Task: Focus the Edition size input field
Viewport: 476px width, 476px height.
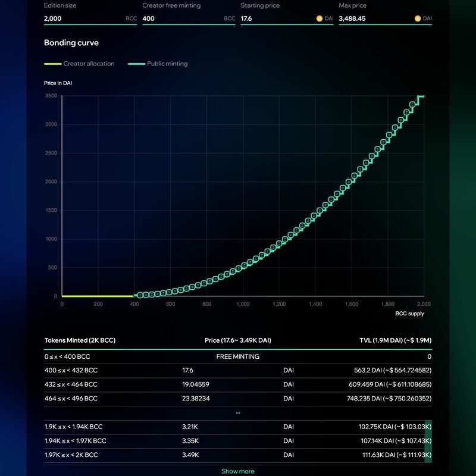Action: point(83,18)
